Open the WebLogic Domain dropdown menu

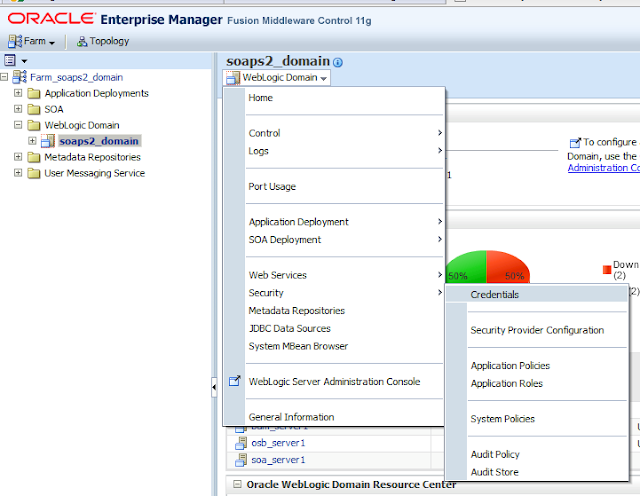277,78
